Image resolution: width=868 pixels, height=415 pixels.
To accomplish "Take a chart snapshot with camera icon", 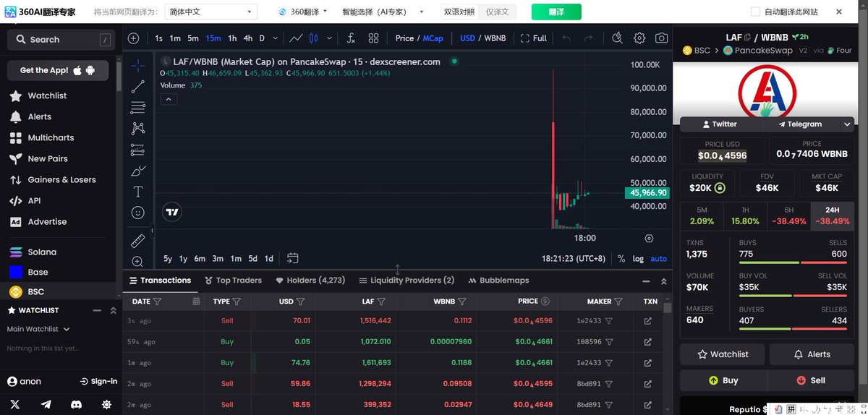I will pos(661,38).
